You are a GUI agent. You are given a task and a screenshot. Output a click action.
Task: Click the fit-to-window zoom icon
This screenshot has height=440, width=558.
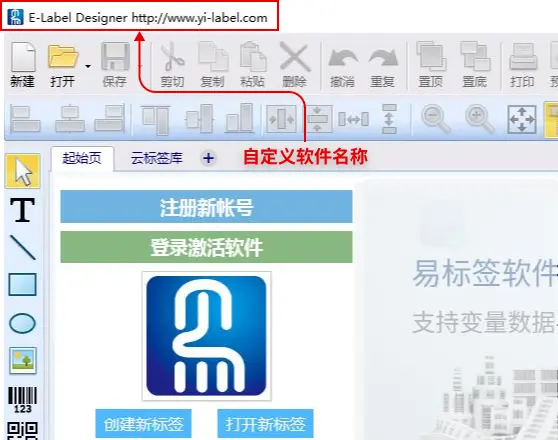[x=522, y=119]
